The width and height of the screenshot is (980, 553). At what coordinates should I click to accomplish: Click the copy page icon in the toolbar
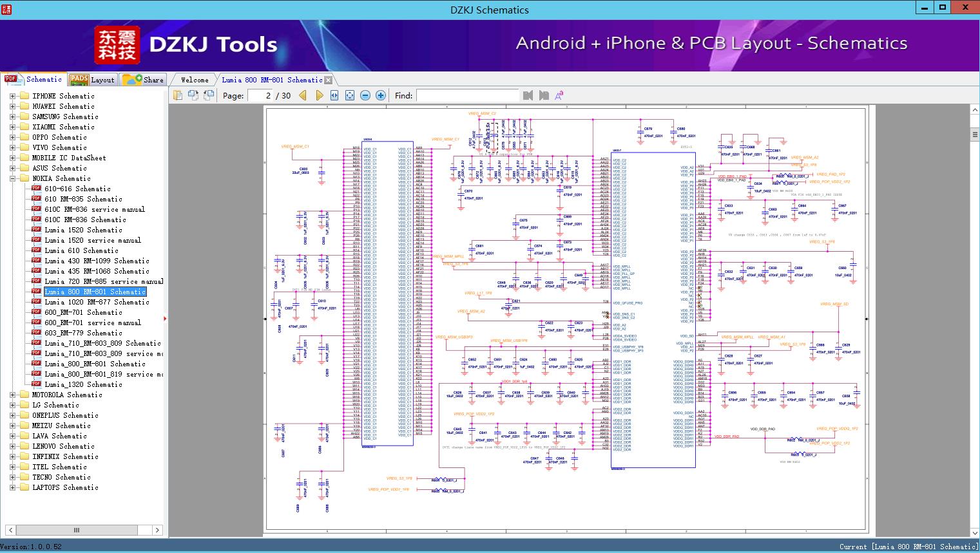coord(177,95)
